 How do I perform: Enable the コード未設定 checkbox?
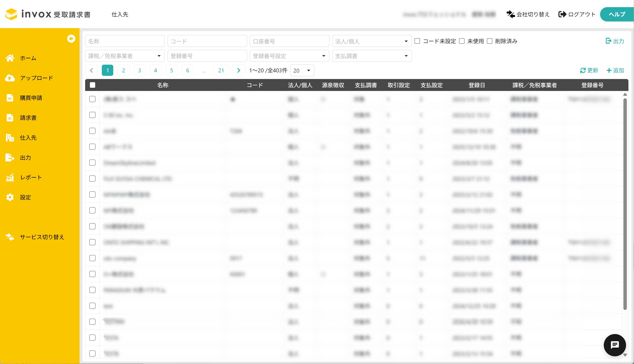point(417,41)
